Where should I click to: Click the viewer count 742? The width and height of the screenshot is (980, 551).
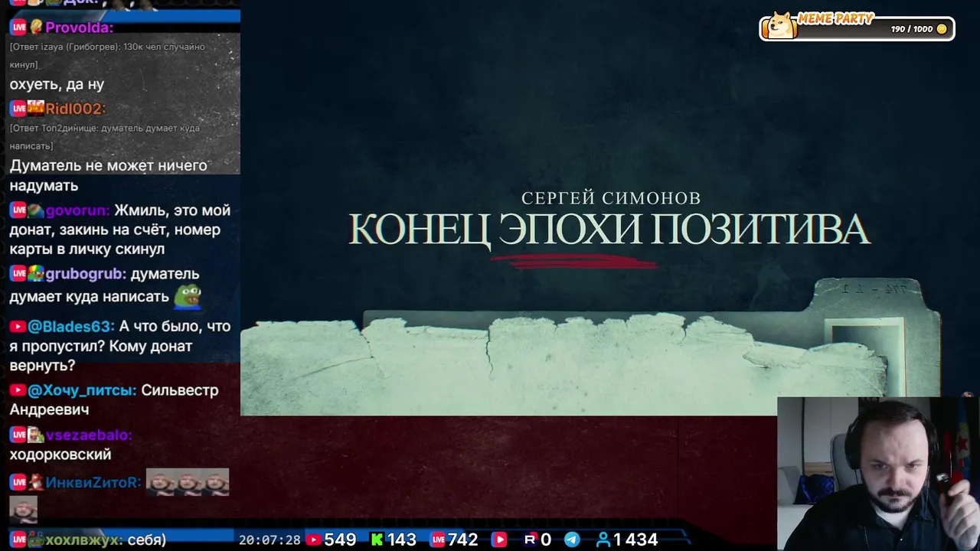click(x=463, y=540)
